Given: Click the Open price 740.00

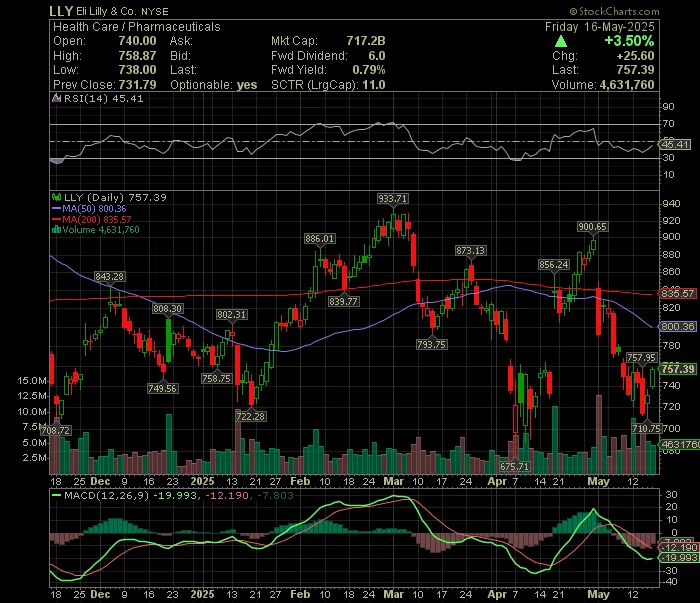Looking at the screenshot, I should coord(137,41).
